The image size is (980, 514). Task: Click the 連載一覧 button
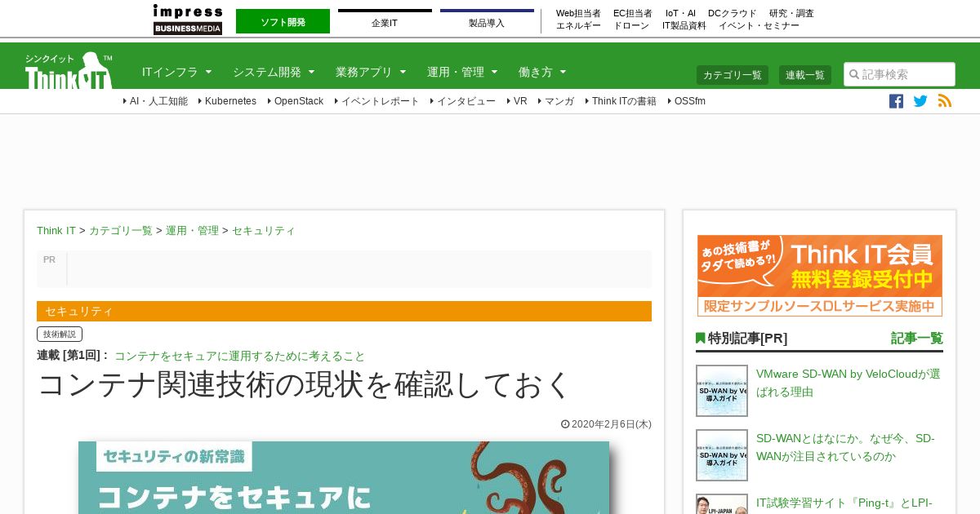click(805, 75)
